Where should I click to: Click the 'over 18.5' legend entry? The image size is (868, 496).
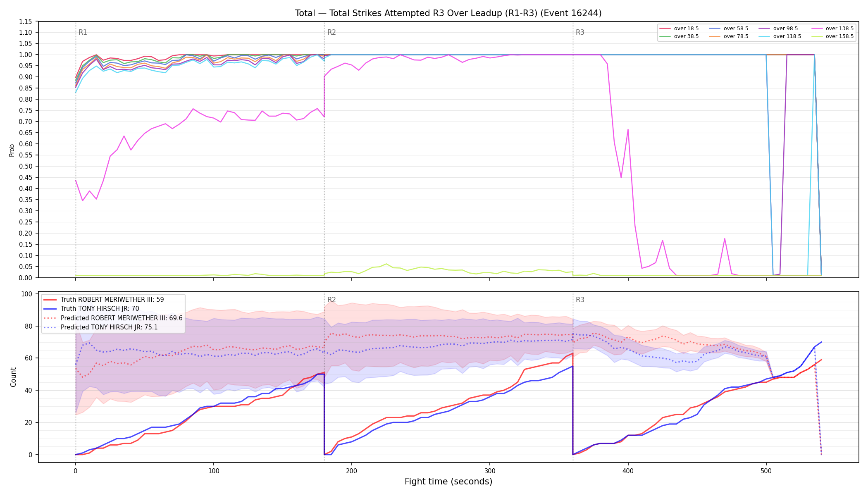679,29
